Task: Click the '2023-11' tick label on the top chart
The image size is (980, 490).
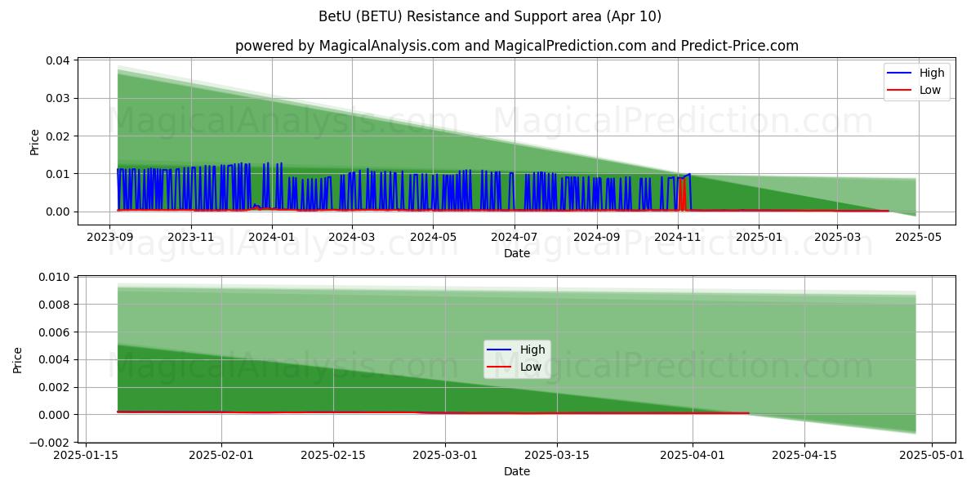Action: [191, 237]
